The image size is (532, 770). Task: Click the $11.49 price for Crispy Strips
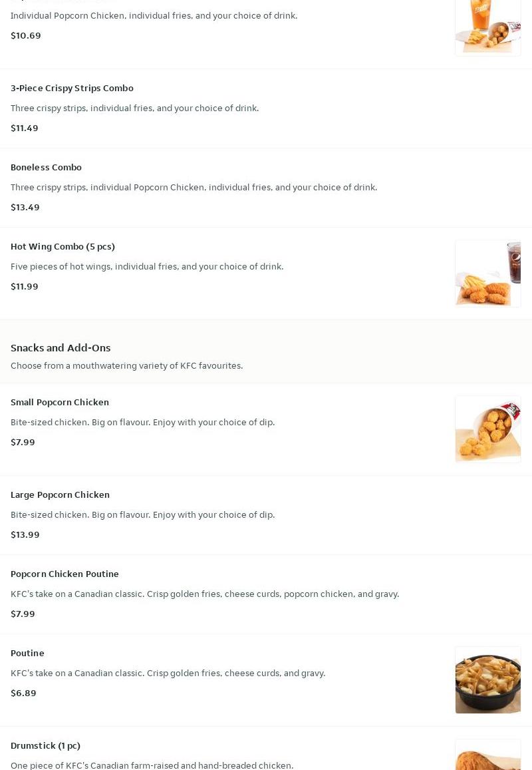(25, 128)
